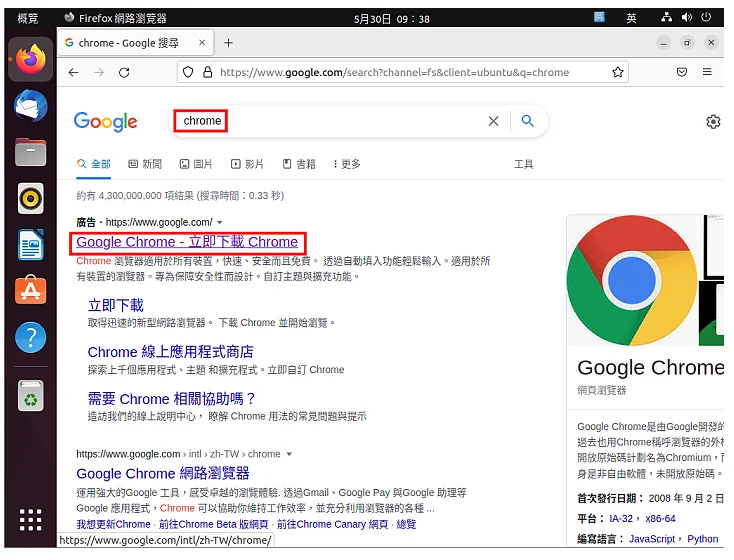Image resolution: width=734 pixels, height=560 pixels.
Task: Launch Thunderbird mail from the dock
Action: (31, 106)
